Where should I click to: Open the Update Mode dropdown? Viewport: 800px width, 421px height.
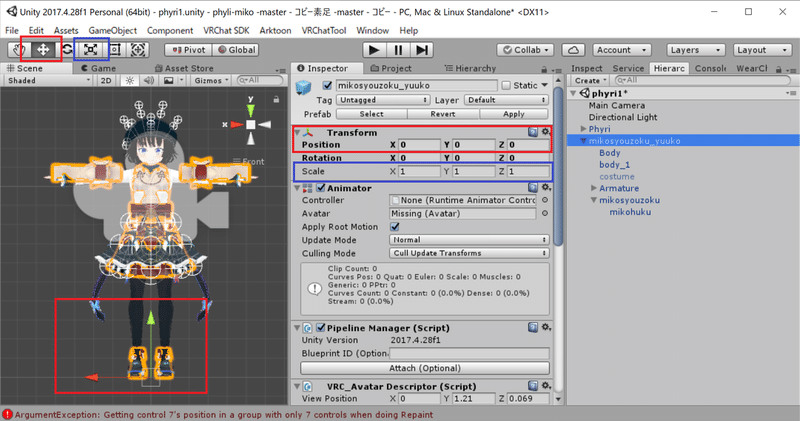468,240
